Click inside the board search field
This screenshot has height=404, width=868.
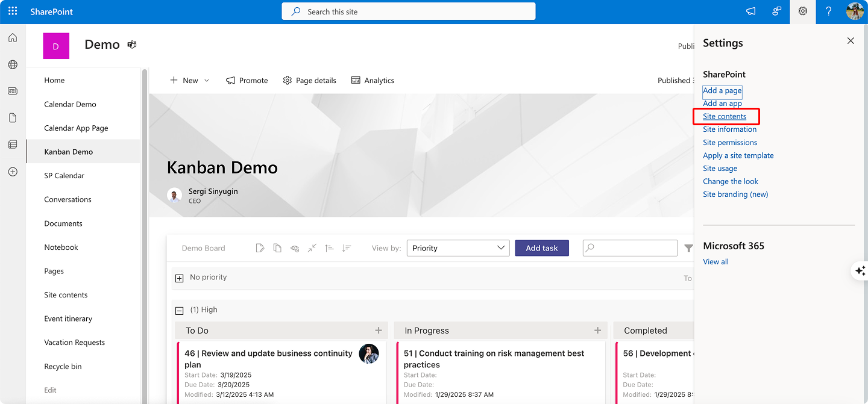pos(630,247)
